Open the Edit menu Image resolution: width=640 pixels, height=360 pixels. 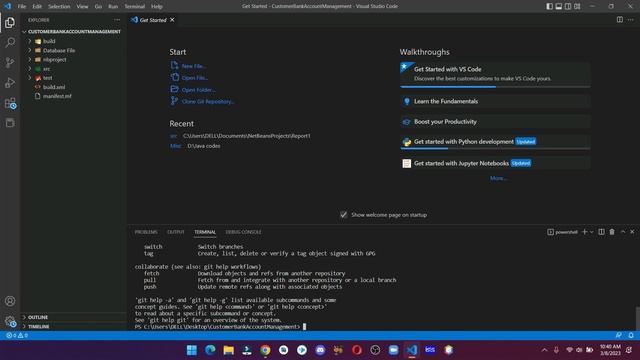[x=37, y=6]
